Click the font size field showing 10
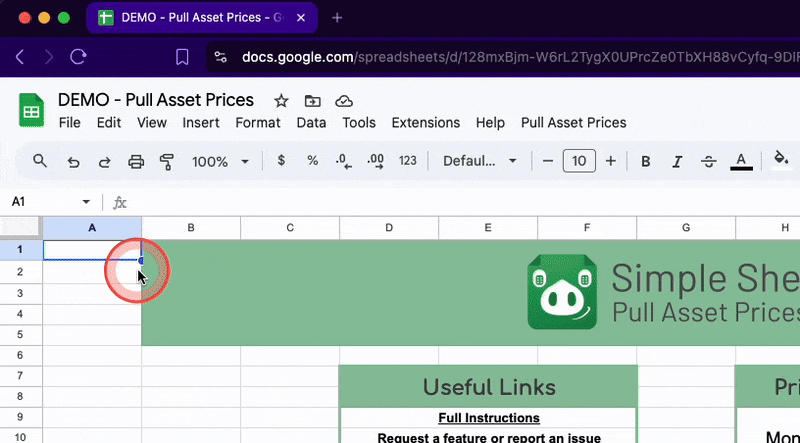Image resolution: width=800 pixels, height=443 pixels. click(579, 161)
